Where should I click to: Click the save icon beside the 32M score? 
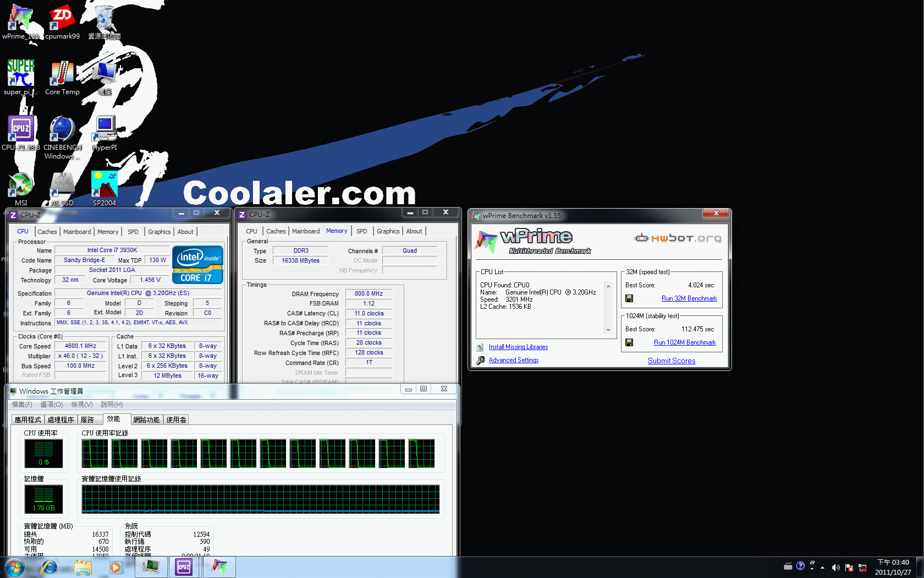pyautogui.click(x=629, y=298)
